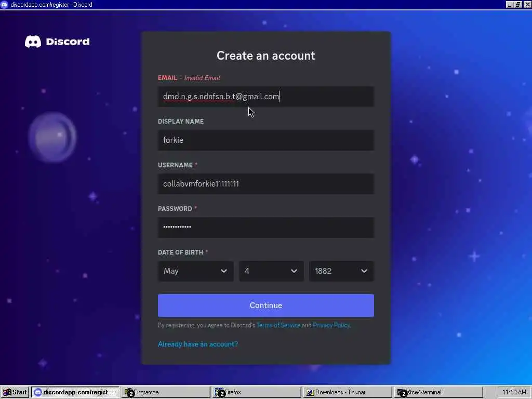Click the Username field with collabvmforkie11111111
The width and height of the screenshot is (532, 399).
[x=265, y=183]
